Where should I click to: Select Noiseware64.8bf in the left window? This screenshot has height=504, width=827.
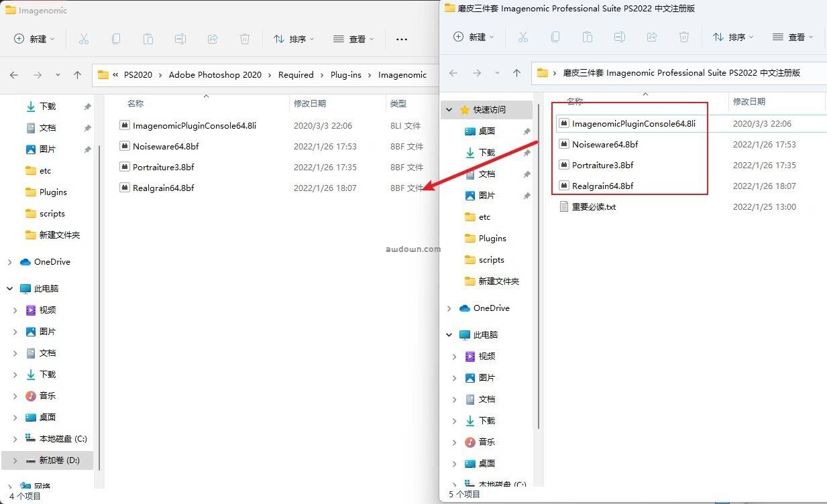[164, 146]
